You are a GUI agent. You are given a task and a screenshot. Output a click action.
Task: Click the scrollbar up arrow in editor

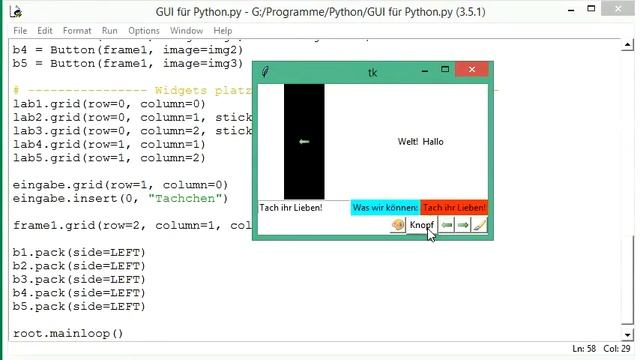point(627,44)
